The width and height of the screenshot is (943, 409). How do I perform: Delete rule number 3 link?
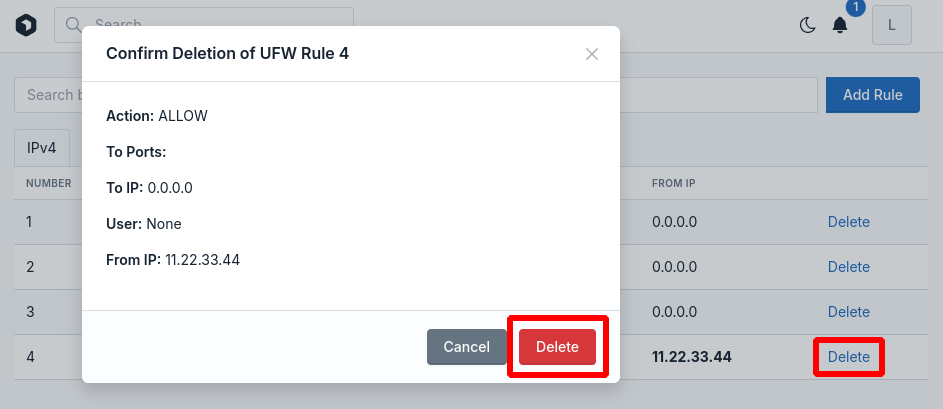pyautogui.click(x=849, y=312)
